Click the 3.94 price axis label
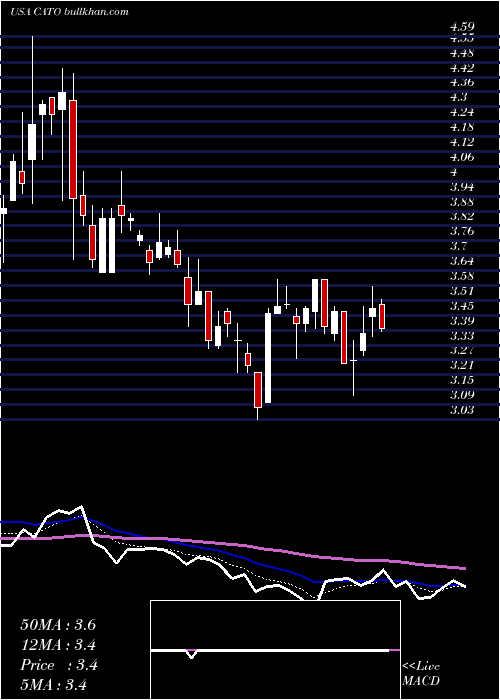 (x=462, y=187)
